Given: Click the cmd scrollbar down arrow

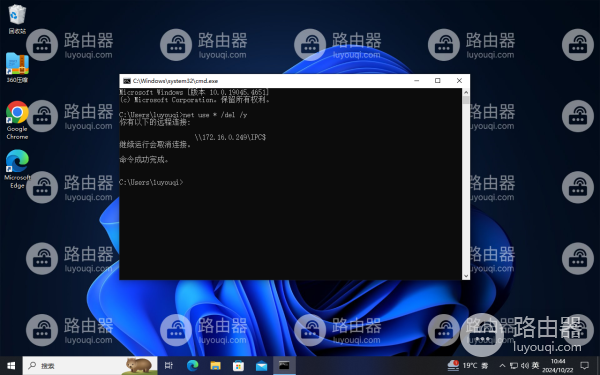Looking at the screenshot, I should (x=466, y=276).
